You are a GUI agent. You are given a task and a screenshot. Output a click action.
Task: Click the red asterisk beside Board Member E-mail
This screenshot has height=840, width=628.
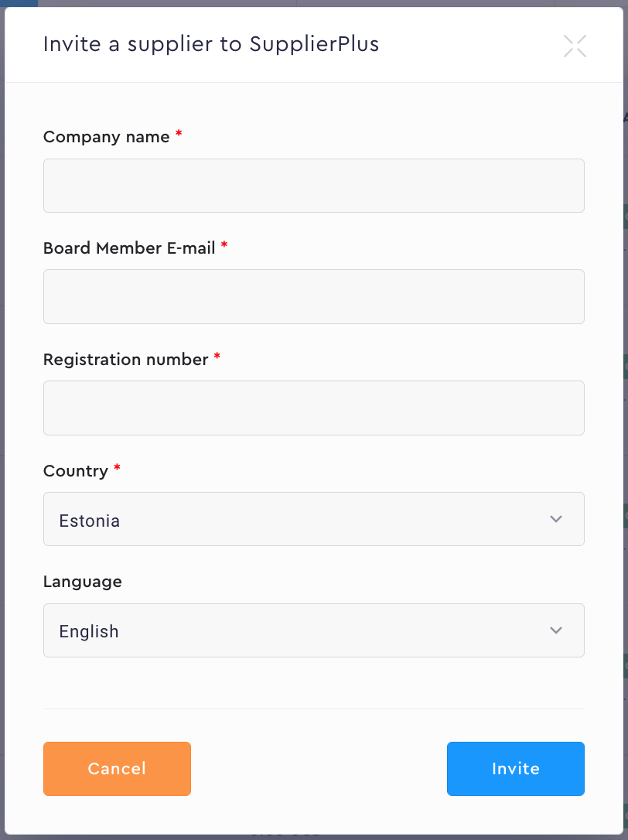click(x=224, y=246)
